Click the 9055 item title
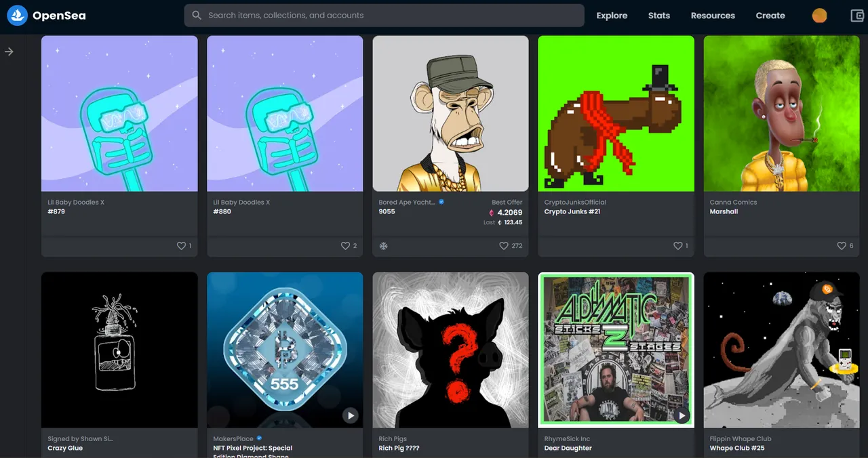 pos(387,211)
